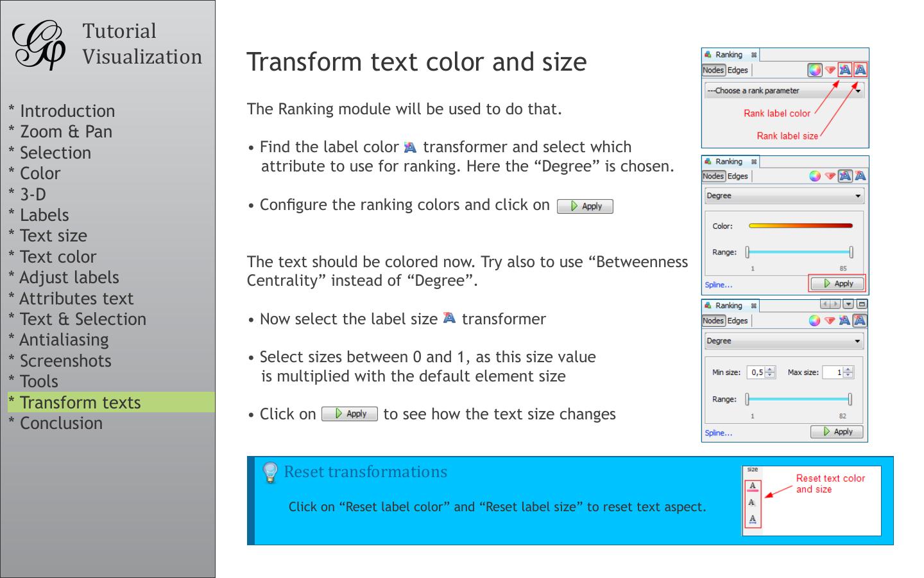The image size is (924, 578).
Task: Select the Ranking tab in the Color gradient panel
Action: [729, 162]
